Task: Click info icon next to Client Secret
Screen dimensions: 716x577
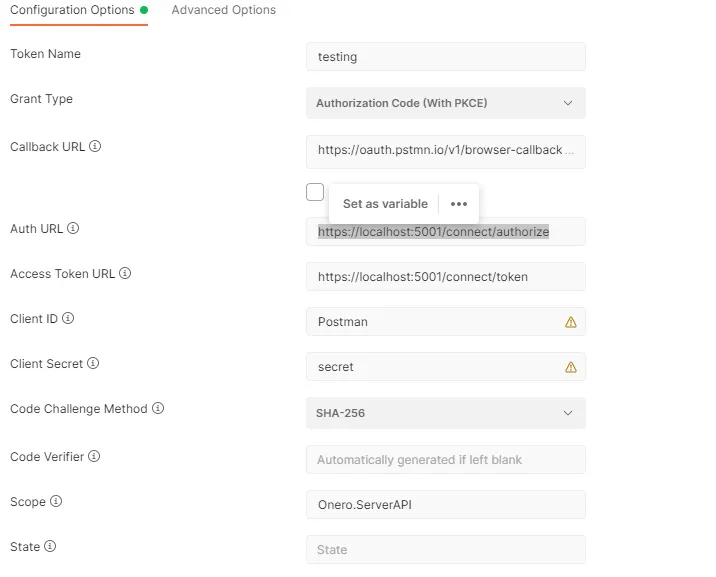Action: coord(93,363)
